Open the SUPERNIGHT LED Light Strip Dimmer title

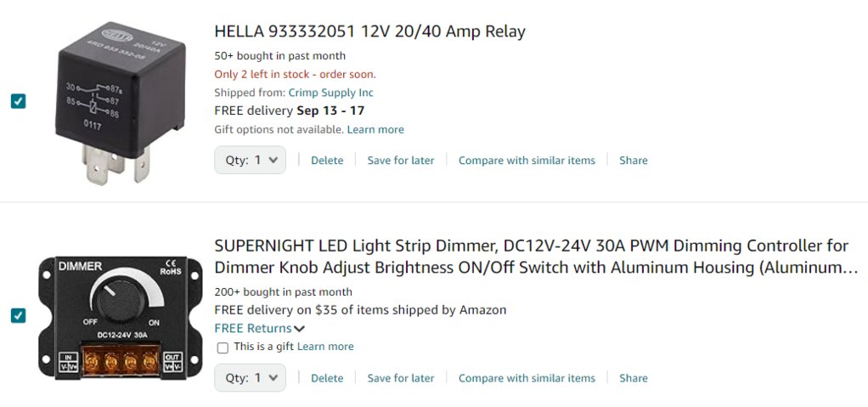(537, 257)
